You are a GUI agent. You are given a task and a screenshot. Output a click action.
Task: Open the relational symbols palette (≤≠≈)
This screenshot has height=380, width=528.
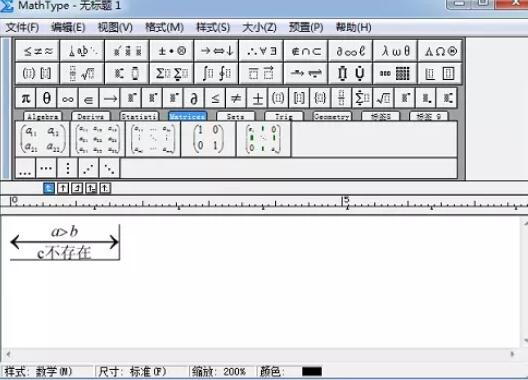tap(37, 51)
